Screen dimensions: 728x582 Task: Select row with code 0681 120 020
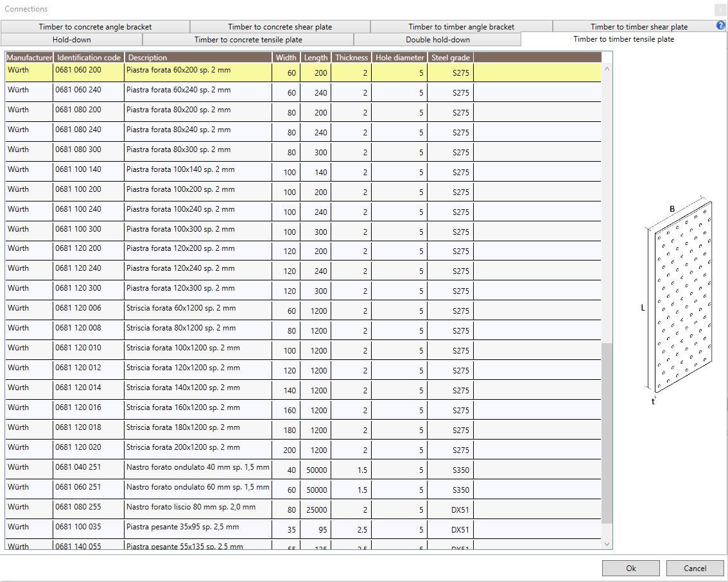pos(303,450)
